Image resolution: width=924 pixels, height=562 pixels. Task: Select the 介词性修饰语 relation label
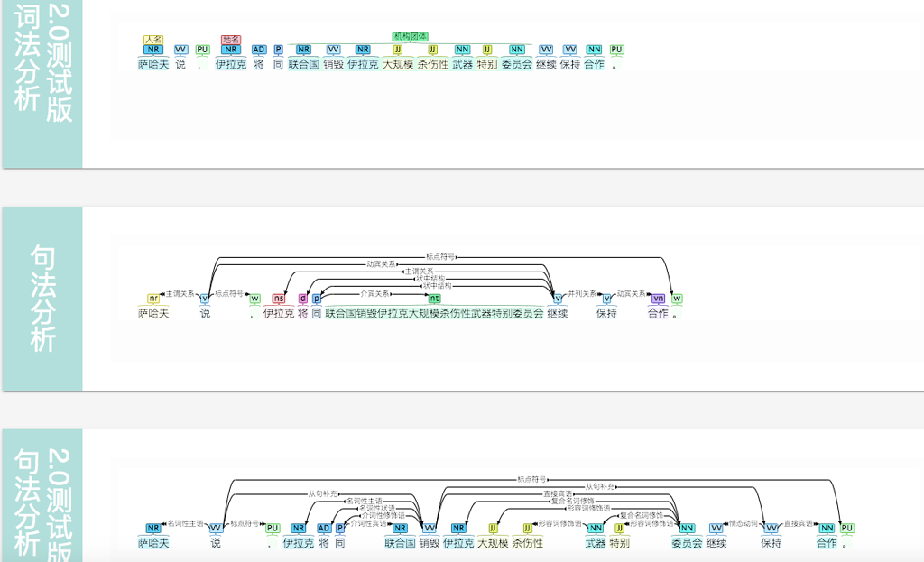pos(383,515)
